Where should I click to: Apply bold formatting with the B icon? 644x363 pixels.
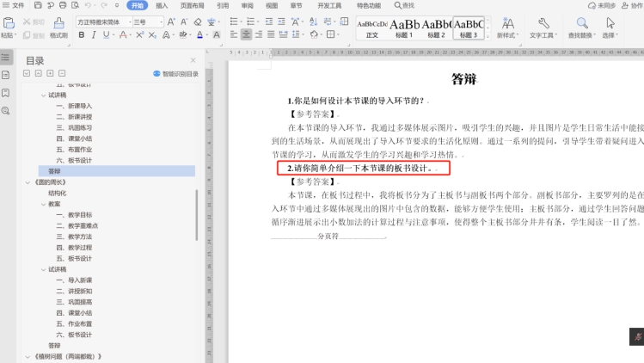pos(82,35)
